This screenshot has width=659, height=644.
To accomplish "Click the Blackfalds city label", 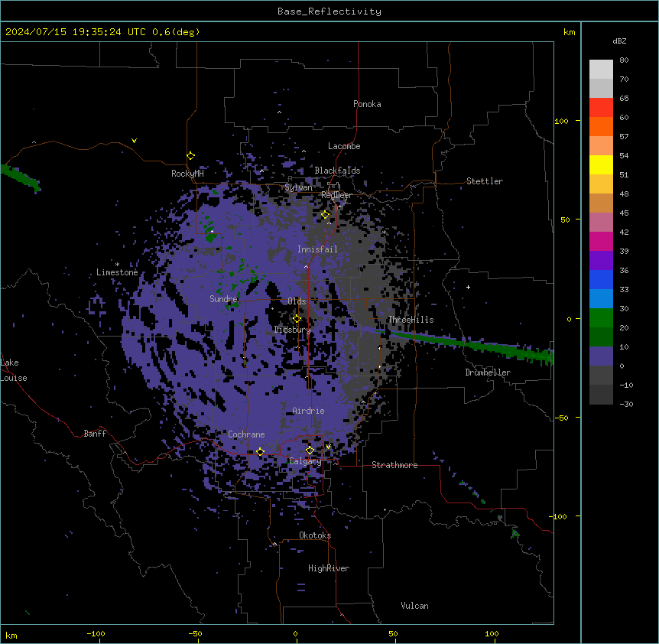I will [x=337, y=171].
